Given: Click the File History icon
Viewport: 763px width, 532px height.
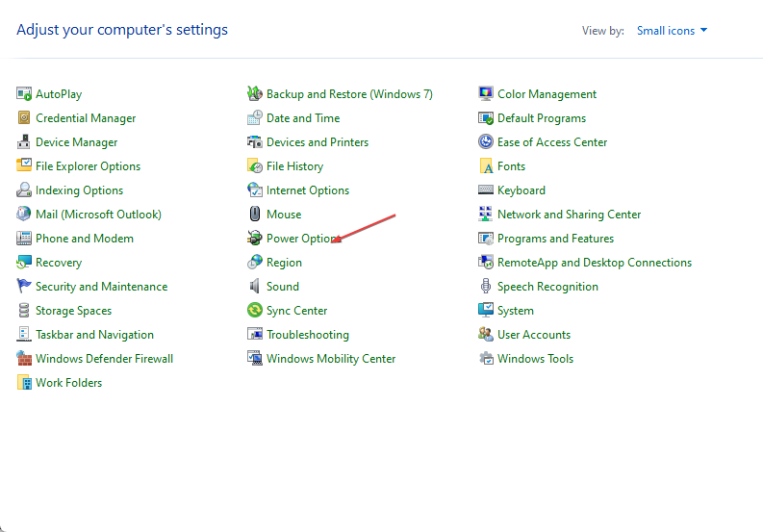Looking at the screenshot, I should pyautogui.click(x=255, y=165).
